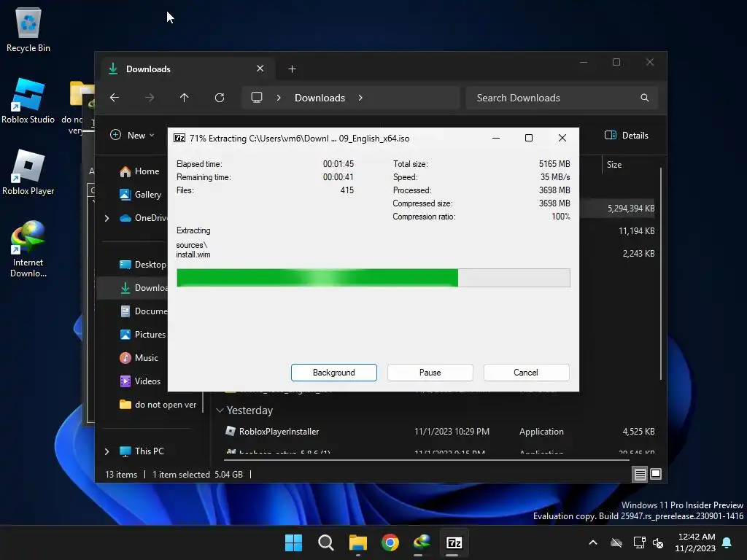The height and width of the screenshot is (560, 747).
Task: Show hidden system tray icons
Action: tap(593, 542)
